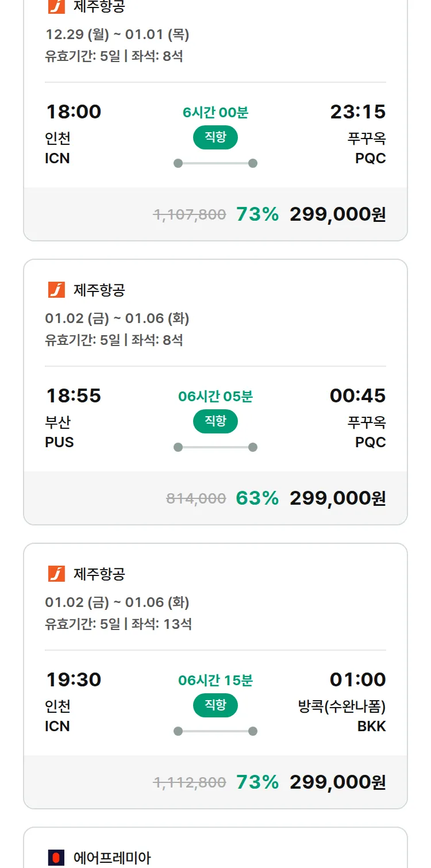This screenshot has width=431, height=868.
Task: Click the 12.29 (월) ~ 01.01 (목) date range
Action: (117, 34)
